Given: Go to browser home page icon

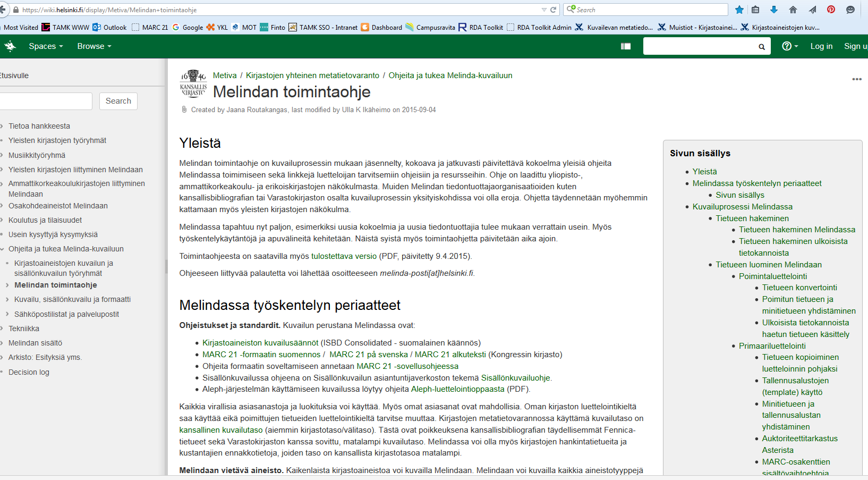Looking at the screenshot, I should pos(793,10).
